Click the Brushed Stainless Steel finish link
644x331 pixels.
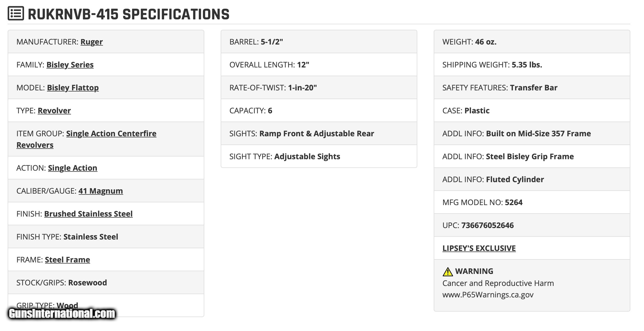coord(88,214)
